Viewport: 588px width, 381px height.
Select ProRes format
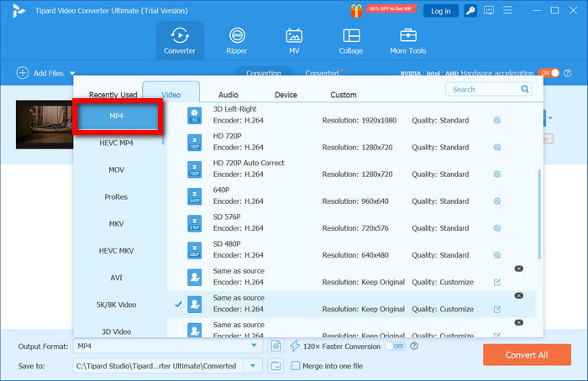116,196
